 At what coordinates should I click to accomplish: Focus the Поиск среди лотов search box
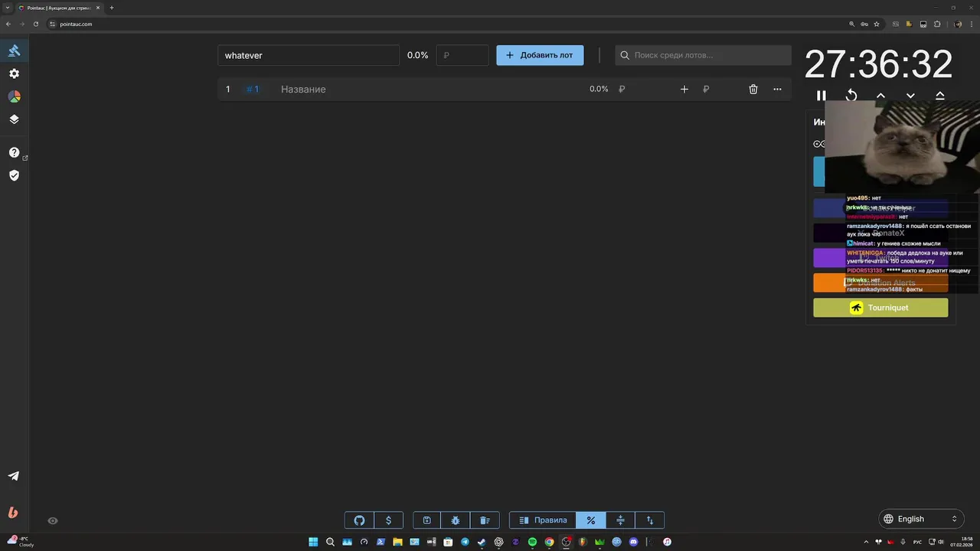pos(703,55)
